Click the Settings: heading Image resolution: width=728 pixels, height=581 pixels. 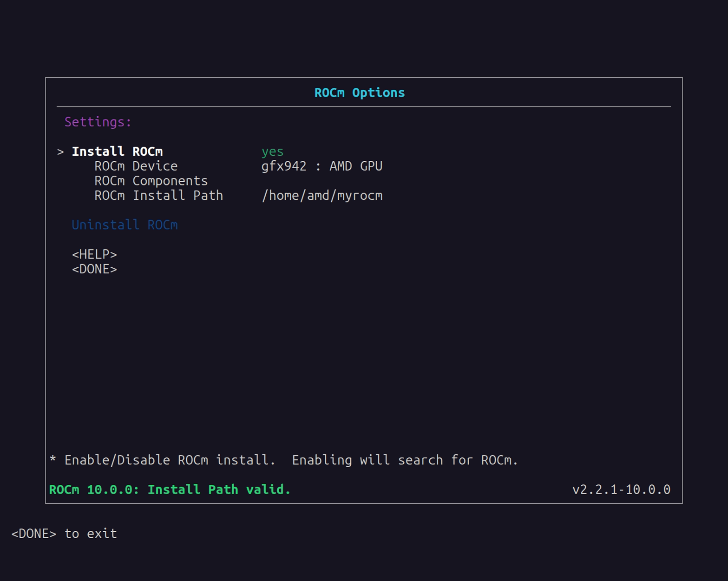click(x=98, y=122)
